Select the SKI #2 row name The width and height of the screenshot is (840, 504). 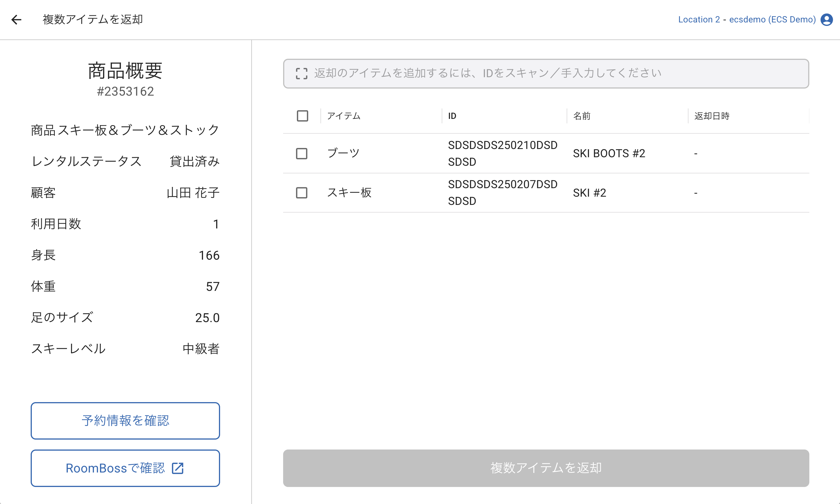589,193
